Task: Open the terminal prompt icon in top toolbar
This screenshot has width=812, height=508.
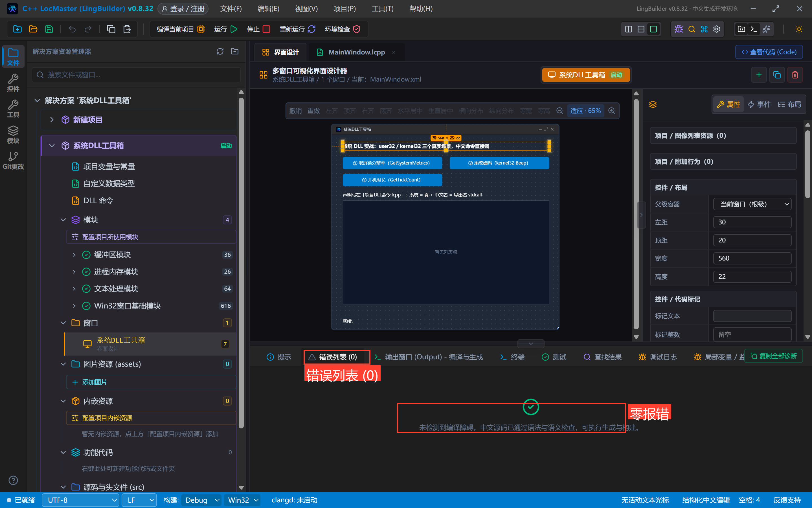Action: click(x=754, y=29)
